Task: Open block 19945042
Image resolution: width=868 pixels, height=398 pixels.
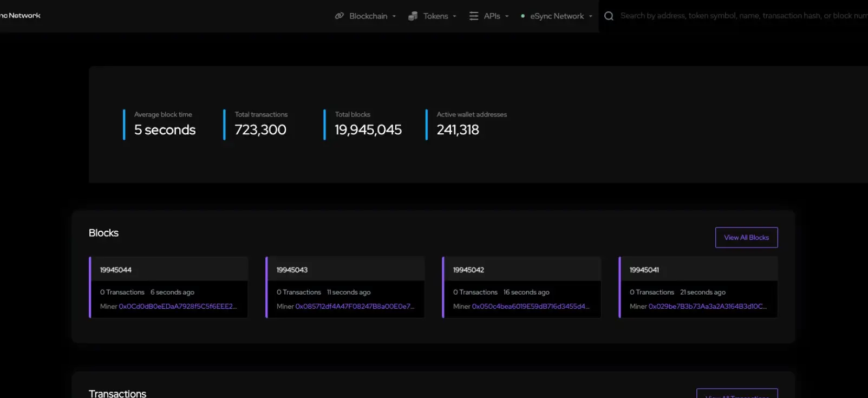Action: tap(468, 270)
